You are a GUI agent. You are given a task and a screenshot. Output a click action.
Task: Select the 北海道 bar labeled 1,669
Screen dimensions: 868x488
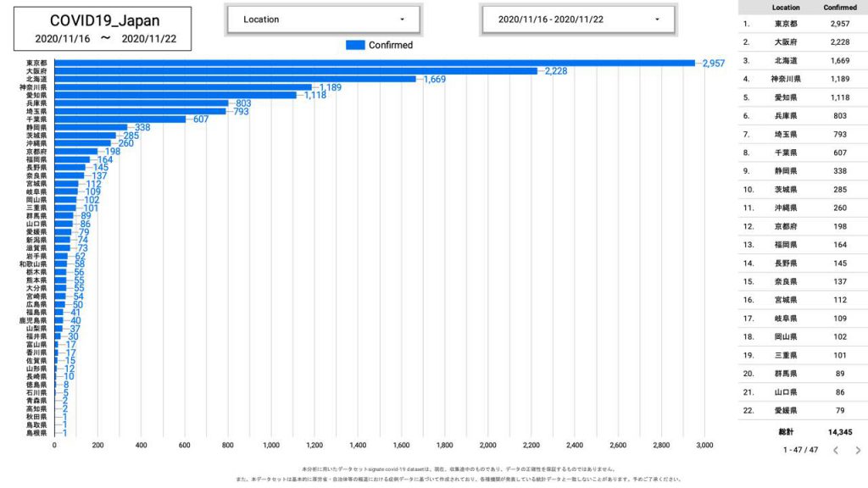(235, 79)
